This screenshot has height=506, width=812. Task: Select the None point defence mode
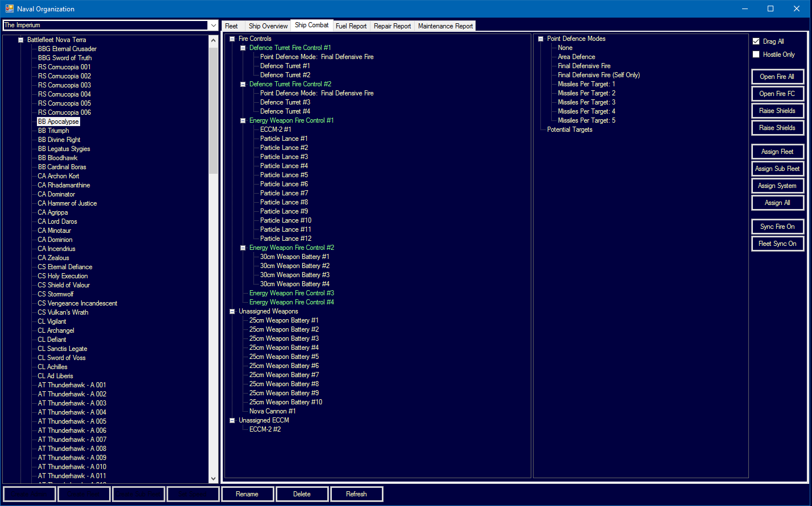pos(565,48)
